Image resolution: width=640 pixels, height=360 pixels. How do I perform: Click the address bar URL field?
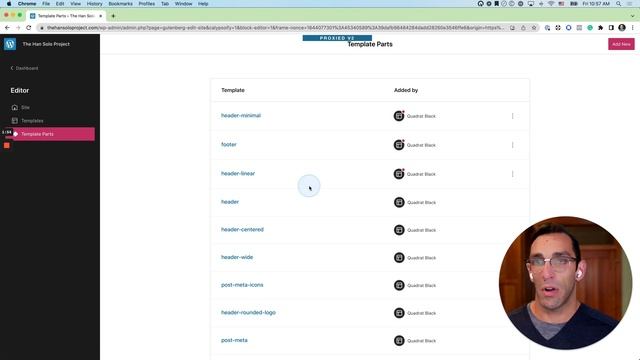coord(275,28)
